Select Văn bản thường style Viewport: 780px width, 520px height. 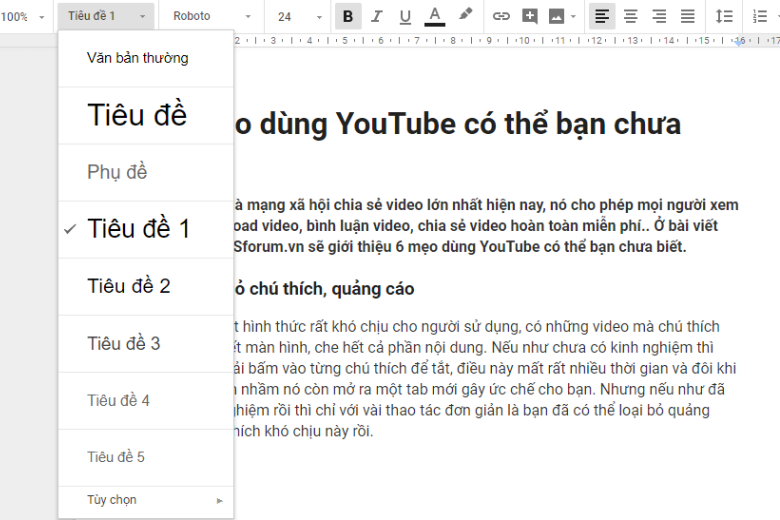coord(137,58)
